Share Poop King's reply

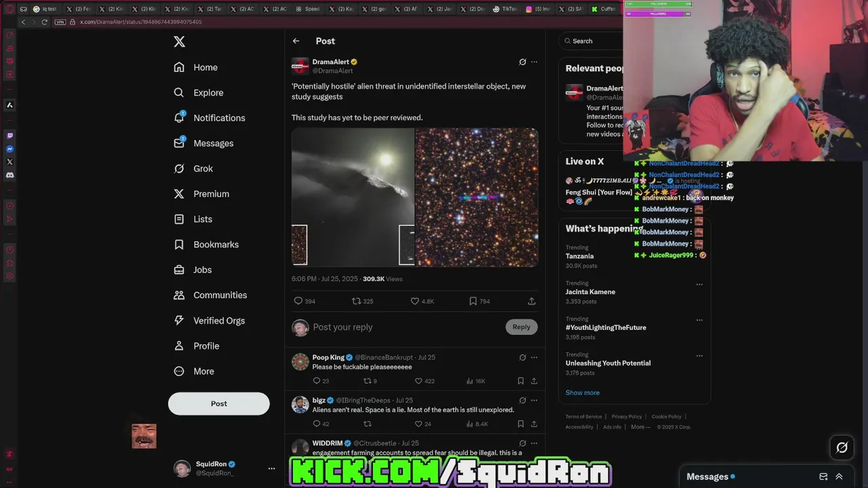[534, 381]
